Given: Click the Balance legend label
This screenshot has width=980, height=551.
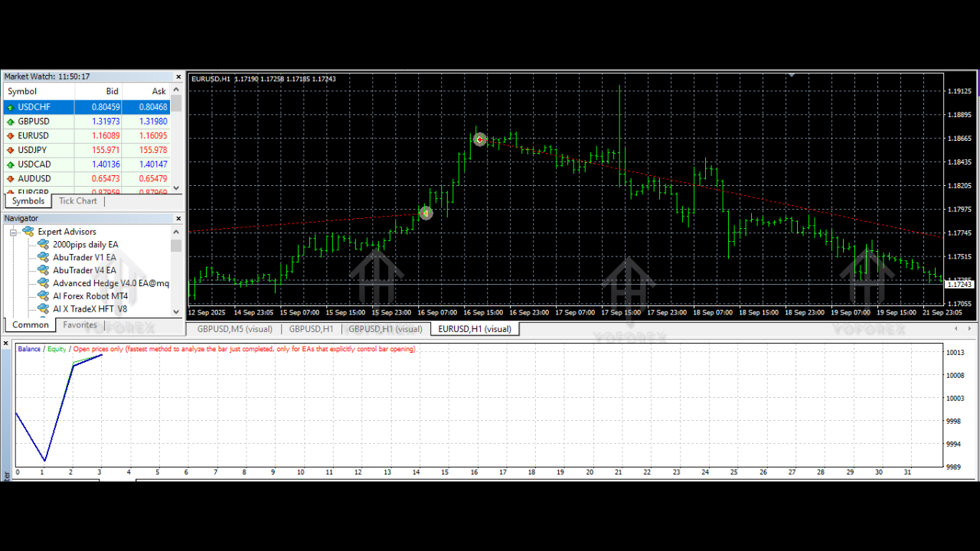Looking at the screenshot, I should (28, 348).
